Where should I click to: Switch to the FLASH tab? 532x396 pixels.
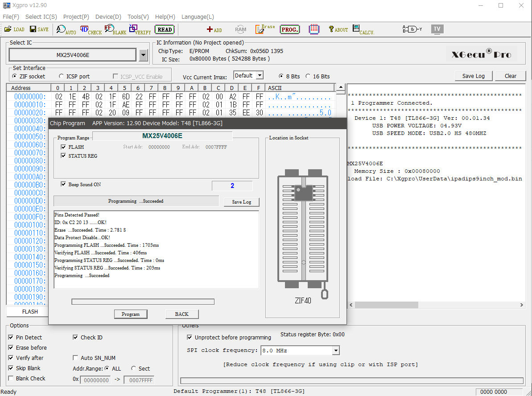point(30,311)
